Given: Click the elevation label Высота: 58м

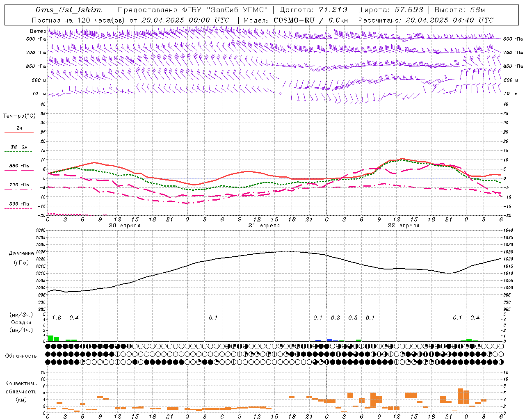Looking at the screenshot, I should click(460, 10).
